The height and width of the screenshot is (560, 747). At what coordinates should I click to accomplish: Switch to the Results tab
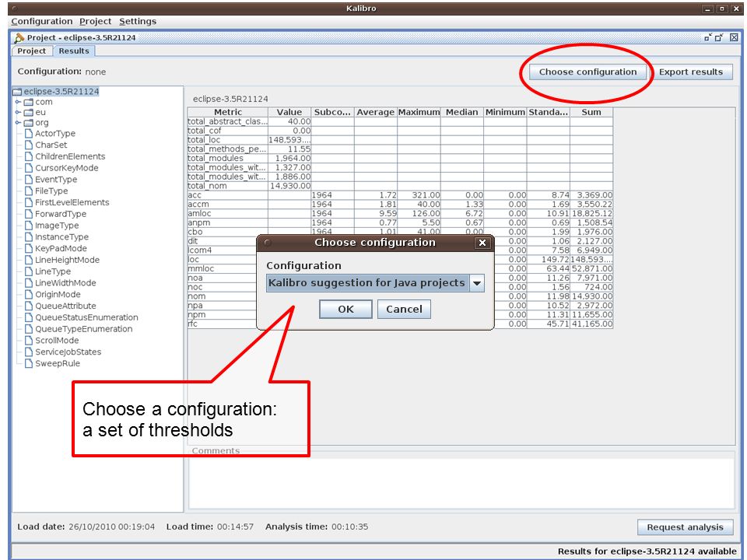click(x=74, y=51)
